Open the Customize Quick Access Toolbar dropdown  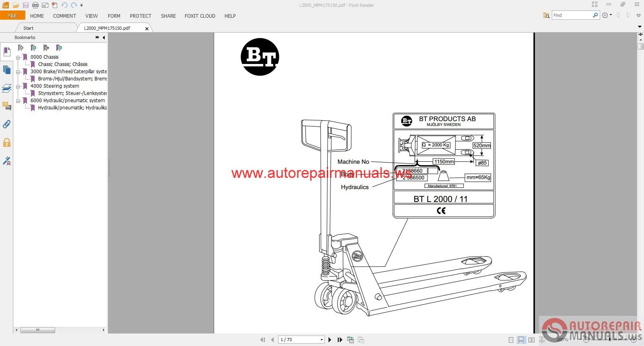[81, 5]
